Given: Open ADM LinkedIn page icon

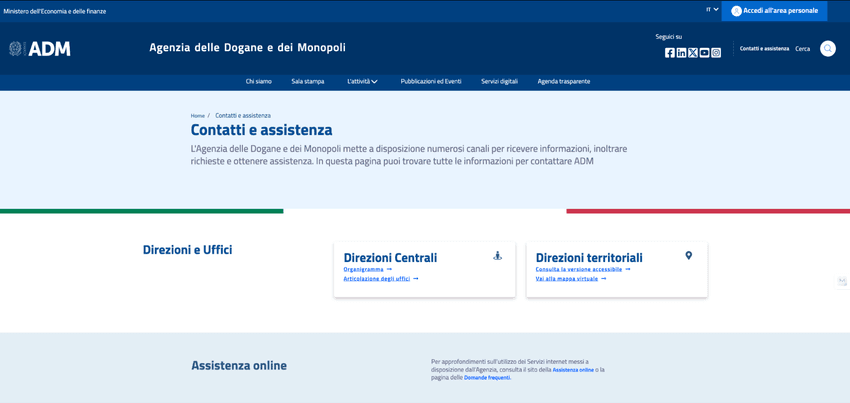Looking at the screenshot, I should pos(681,53).
